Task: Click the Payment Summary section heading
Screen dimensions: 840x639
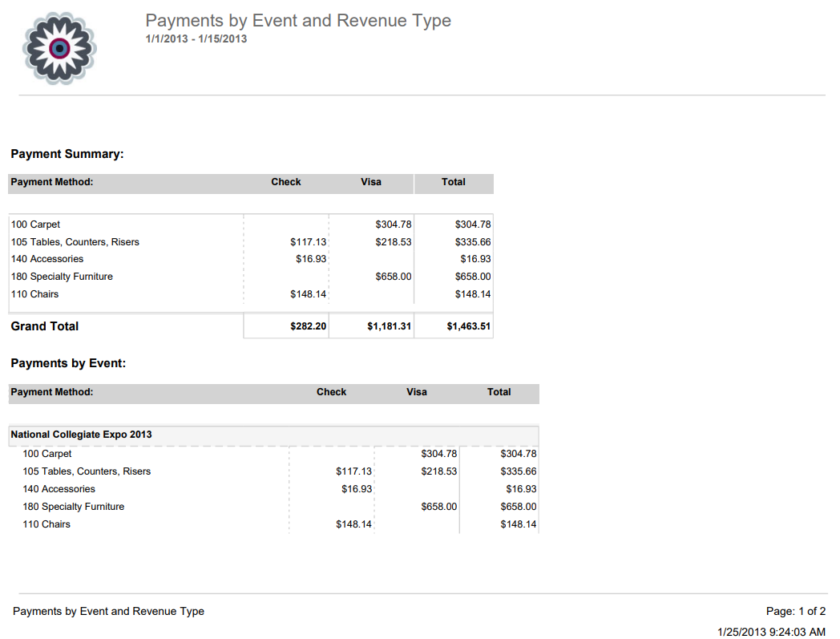Action: (67, 154)
